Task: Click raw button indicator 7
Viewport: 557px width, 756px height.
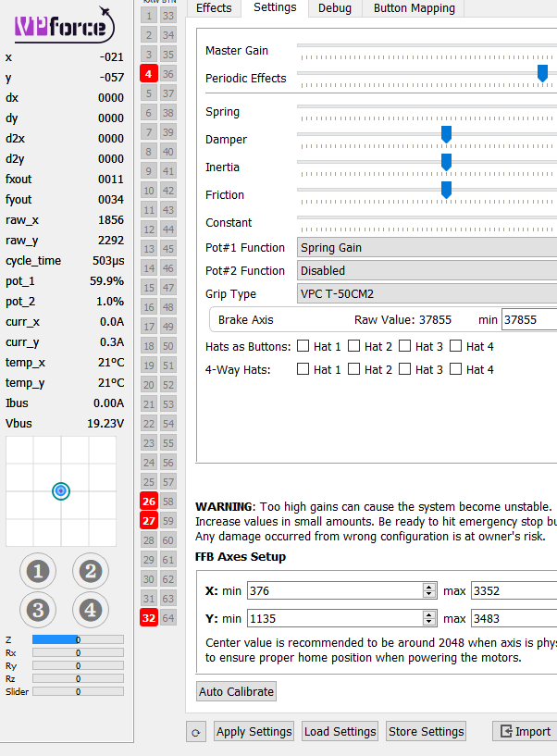Action: [x=149, y=132]
